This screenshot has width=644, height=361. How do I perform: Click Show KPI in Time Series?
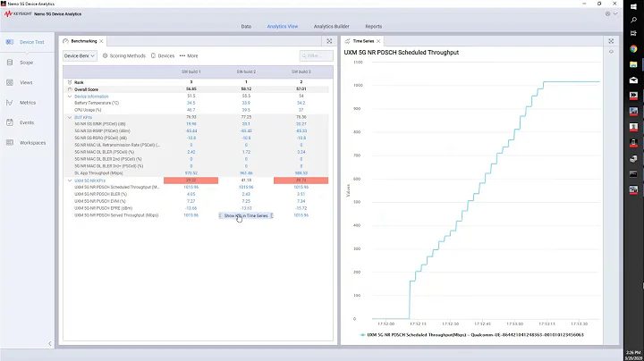coord(246,215)
